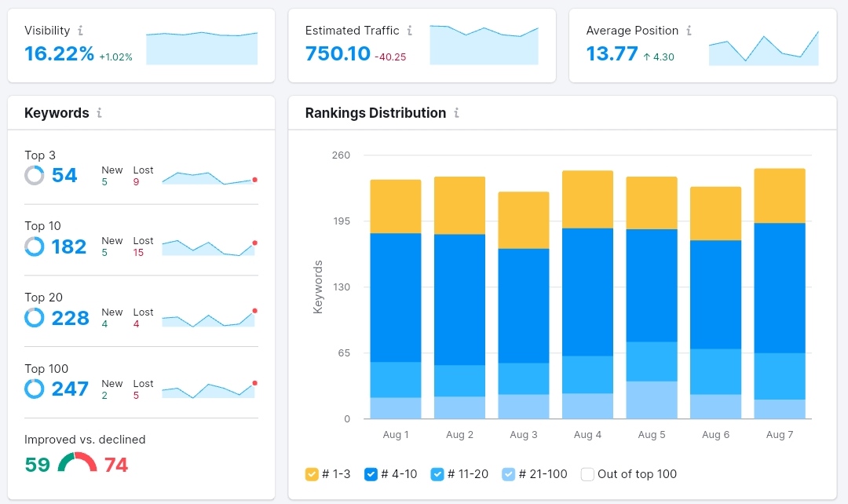Viewport: 848px width, 504px height.
Task: Open the Top 100 keywords count 247
Action: 70,389
